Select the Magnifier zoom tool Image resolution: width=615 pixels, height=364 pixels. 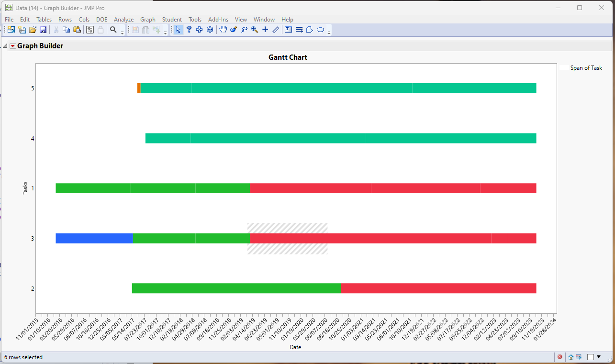tap(255, 30)
